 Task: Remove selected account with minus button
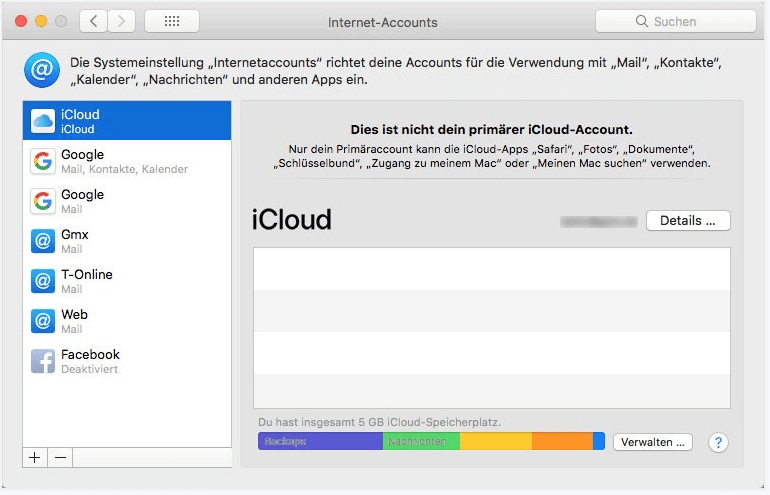click(x=60, y=457)
